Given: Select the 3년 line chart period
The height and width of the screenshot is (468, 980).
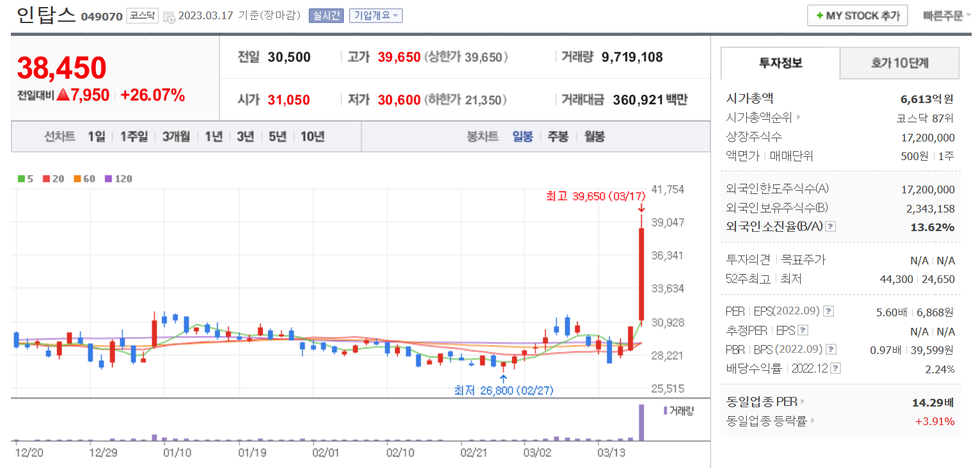Looking at the screenshot, I should (x=245, y=136).
